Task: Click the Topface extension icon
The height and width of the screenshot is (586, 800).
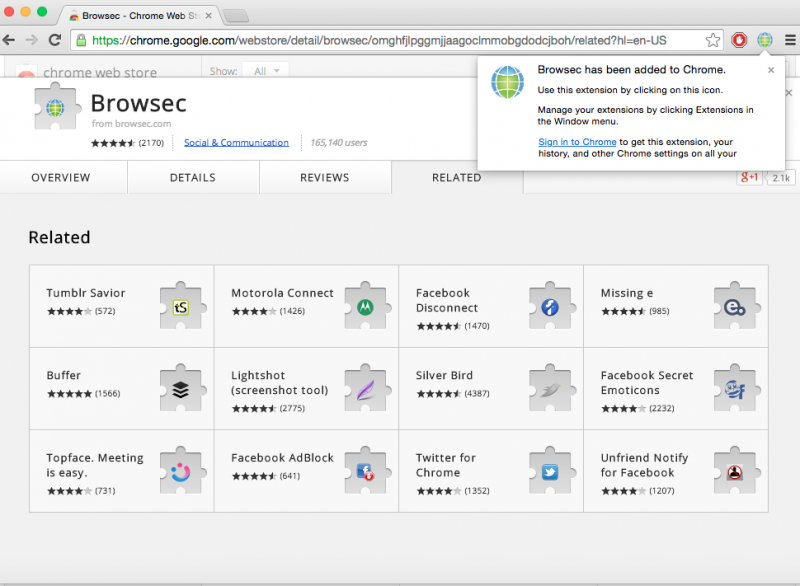Action: point(181,472)
